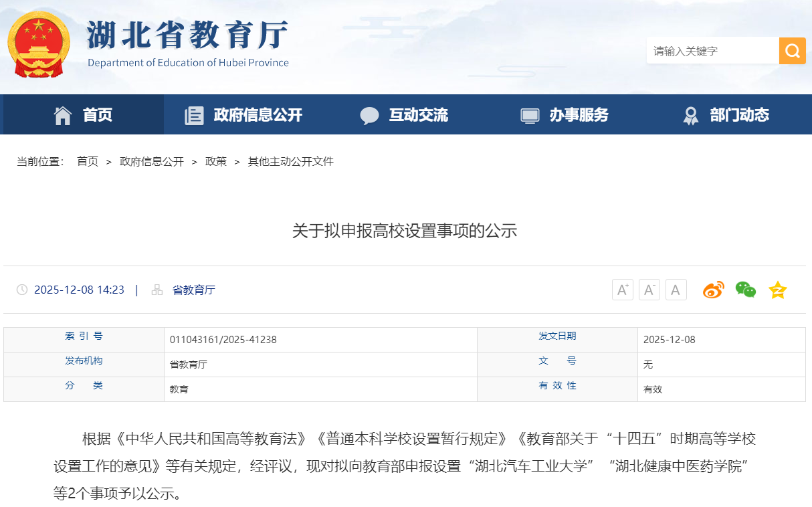Click the A+ button to enlarge text
This screenshot has height=507, width=812.
point(622,290)
